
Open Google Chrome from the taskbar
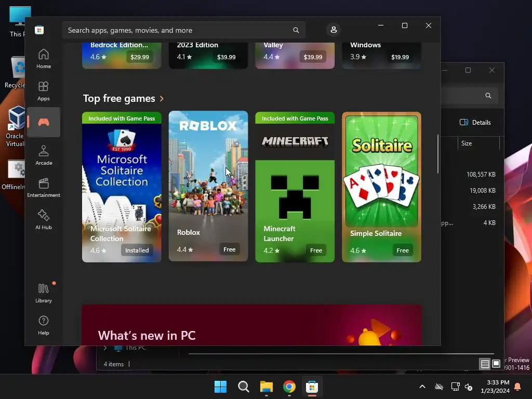pos(289,387)
